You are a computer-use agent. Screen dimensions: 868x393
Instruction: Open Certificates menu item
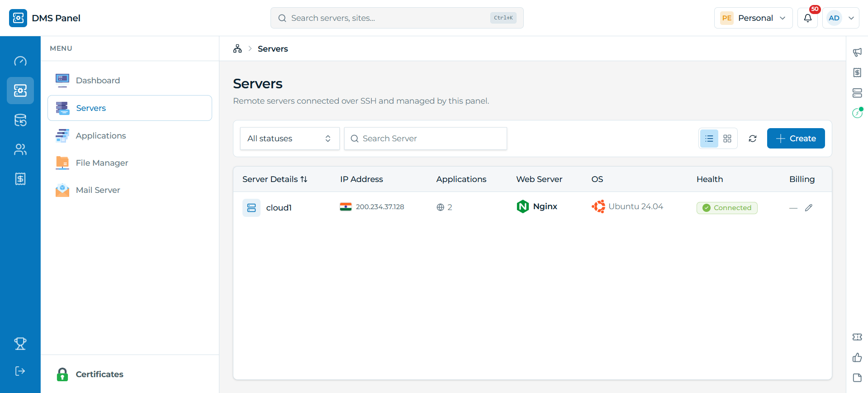pyautogui.click(x=130, y=374)
